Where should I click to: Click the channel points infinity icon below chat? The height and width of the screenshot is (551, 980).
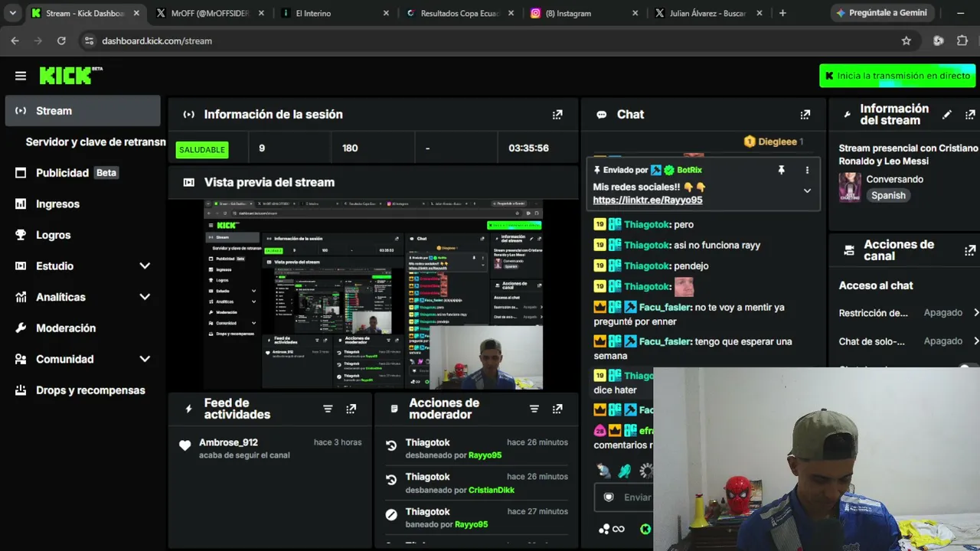(x=612, y=529)
